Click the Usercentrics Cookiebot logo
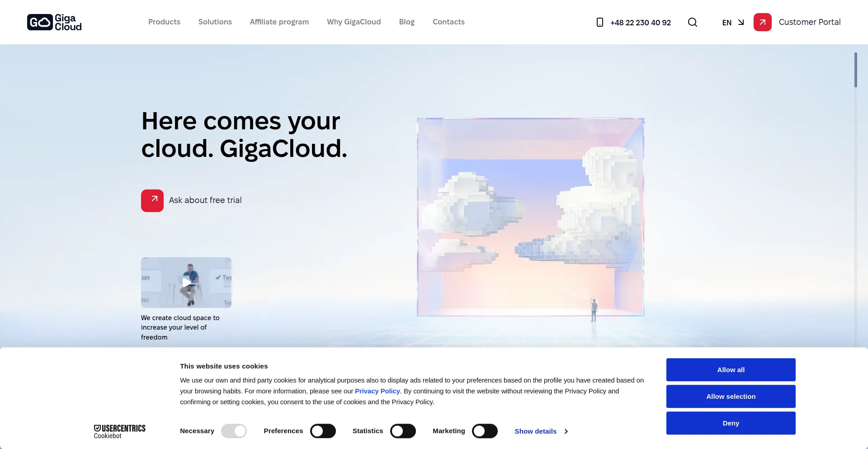The image size is (868, 449). [x=119, y=431]
